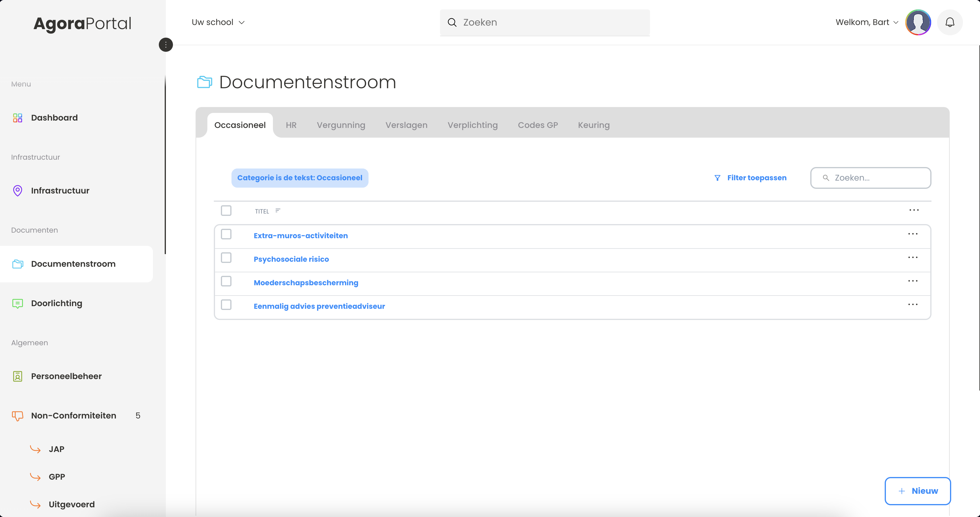Click the Doorlichting comment icon

point(18,303)
